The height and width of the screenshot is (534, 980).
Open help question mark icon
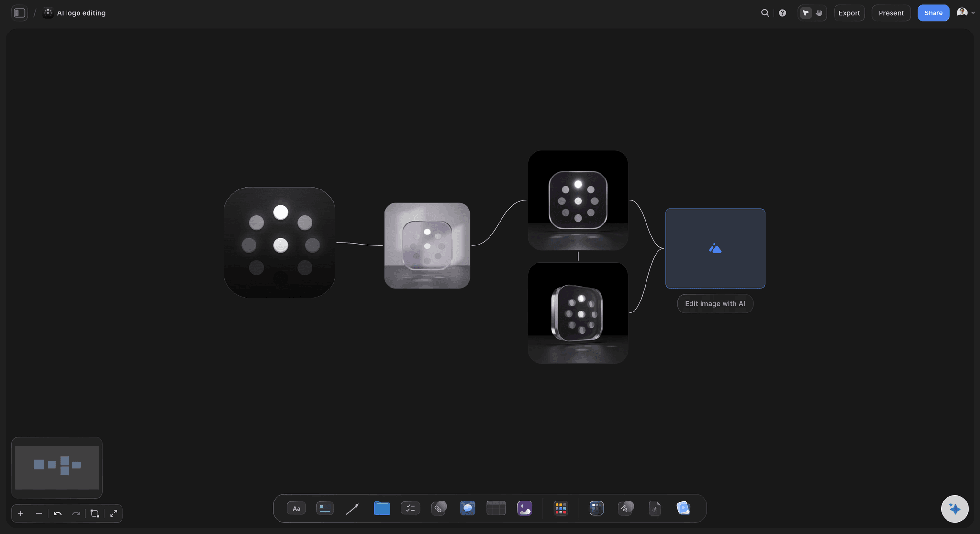782,13
